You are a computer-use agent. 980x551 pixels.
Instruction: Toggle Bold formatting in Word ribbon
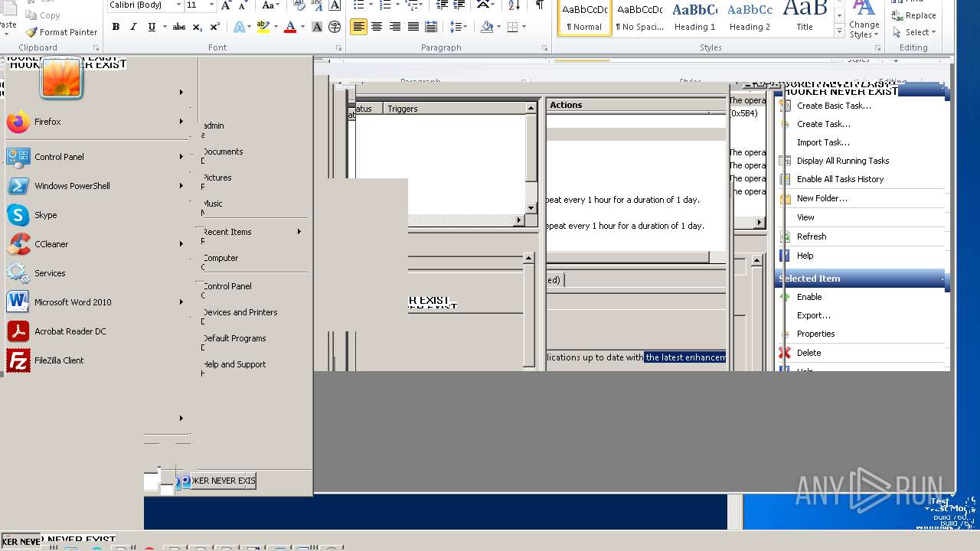[116, 27]
